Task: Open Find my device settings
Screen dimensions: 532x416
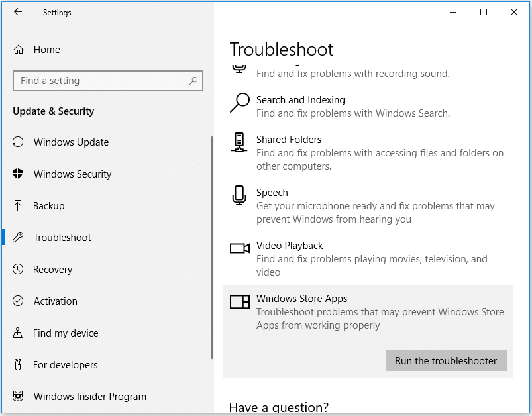Action: (x=66, y=333)
